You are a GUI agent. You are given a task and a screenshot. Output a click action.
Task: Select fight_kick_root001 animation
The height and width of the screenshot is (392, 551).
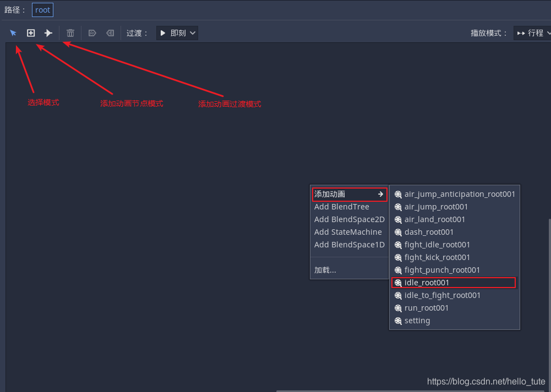point(454,257)
